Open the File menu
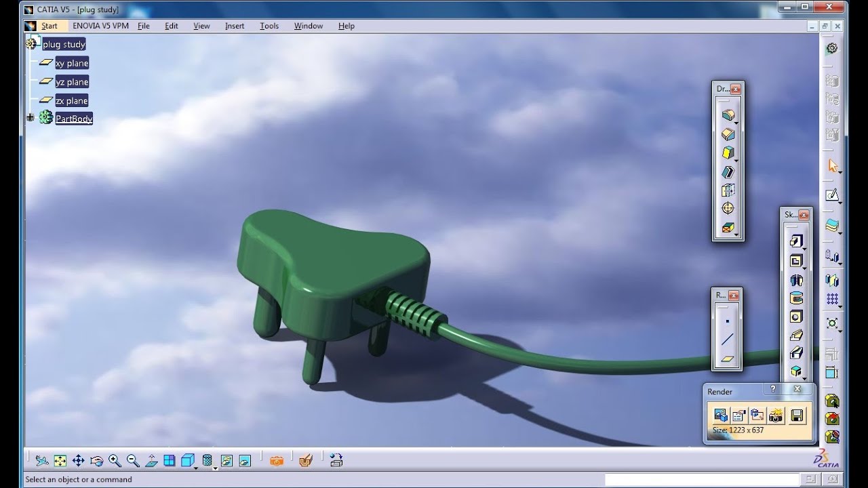Image resolution: width=868 pixels, height=488 pixels. click(144, 26)
